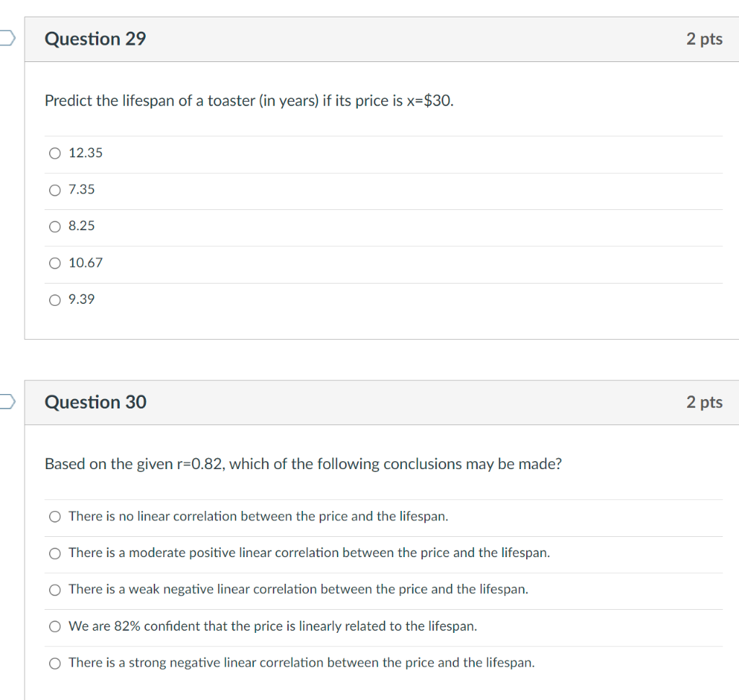Choose the strong negative linear correlation option
The image size is (739, 700).
tap(55, 662)
